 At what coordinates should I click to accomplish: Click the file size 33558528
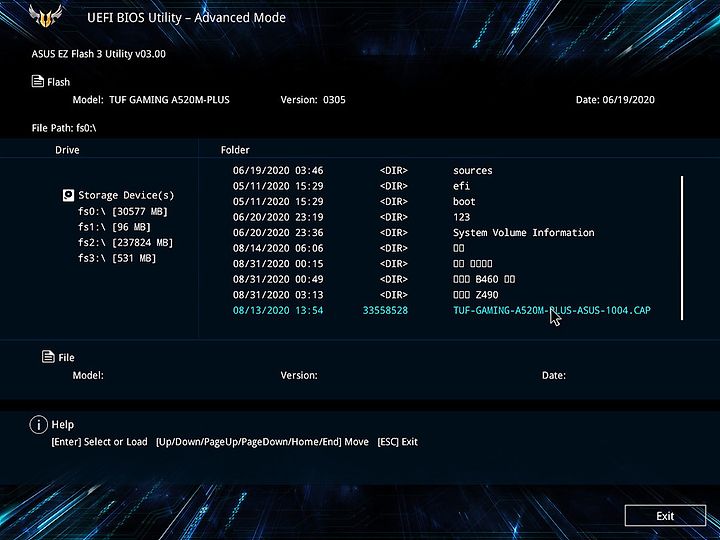[385, 310]
